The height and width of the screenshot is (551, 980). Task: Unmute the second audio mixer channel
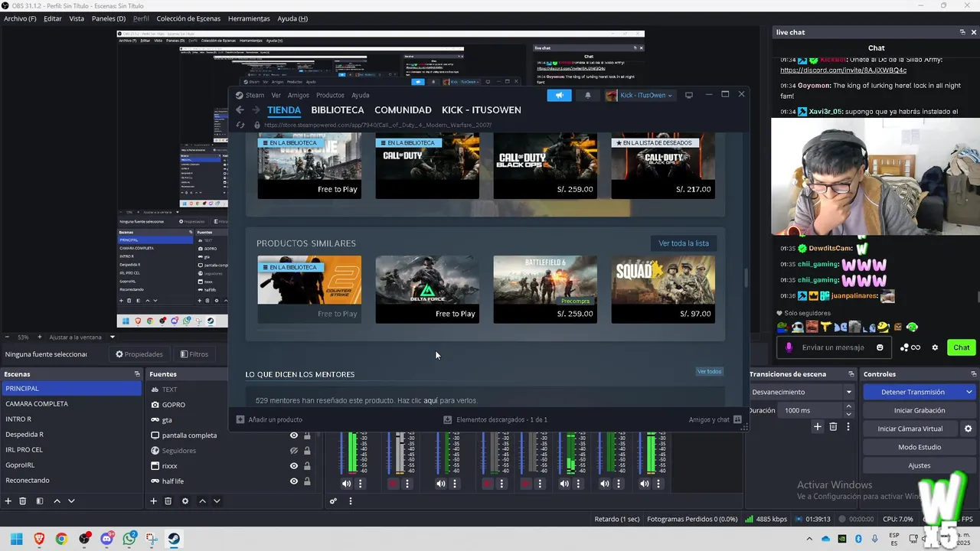click(394, 484)
